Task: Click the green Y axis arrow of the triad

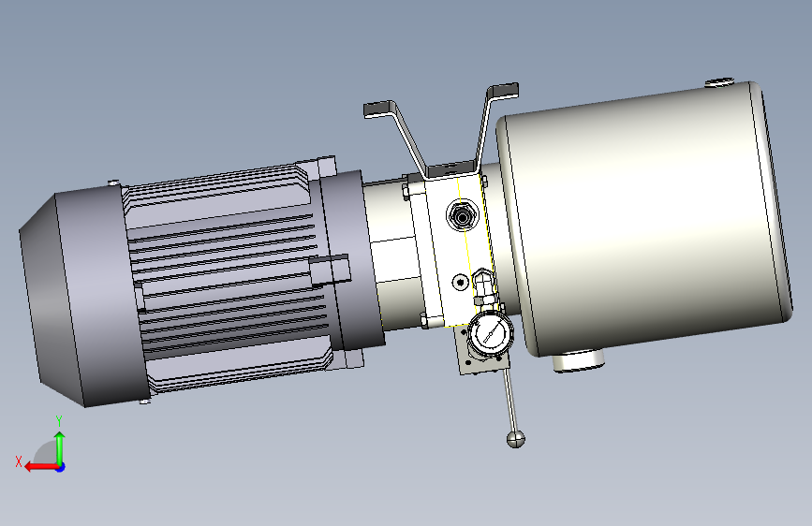Action: click(60, 447)
